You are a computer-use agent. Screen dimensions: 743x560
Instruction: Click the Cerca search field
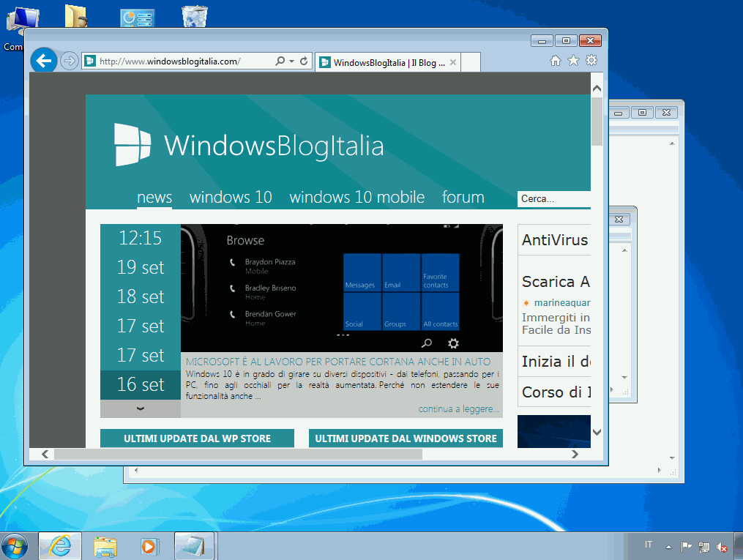(x=554, y=199)
